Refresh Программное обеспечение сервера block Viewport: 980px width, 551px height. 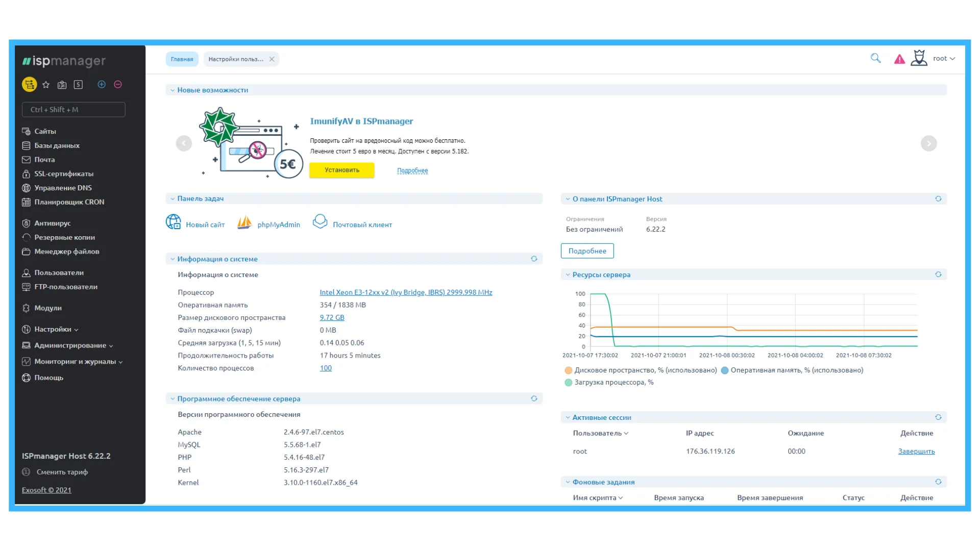[x=534, y=398]
